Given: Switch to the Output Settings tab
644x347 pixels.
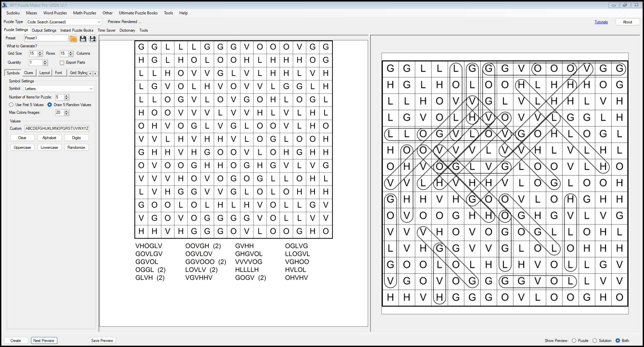Looking at the screenshot, I should tap(44, 30).
